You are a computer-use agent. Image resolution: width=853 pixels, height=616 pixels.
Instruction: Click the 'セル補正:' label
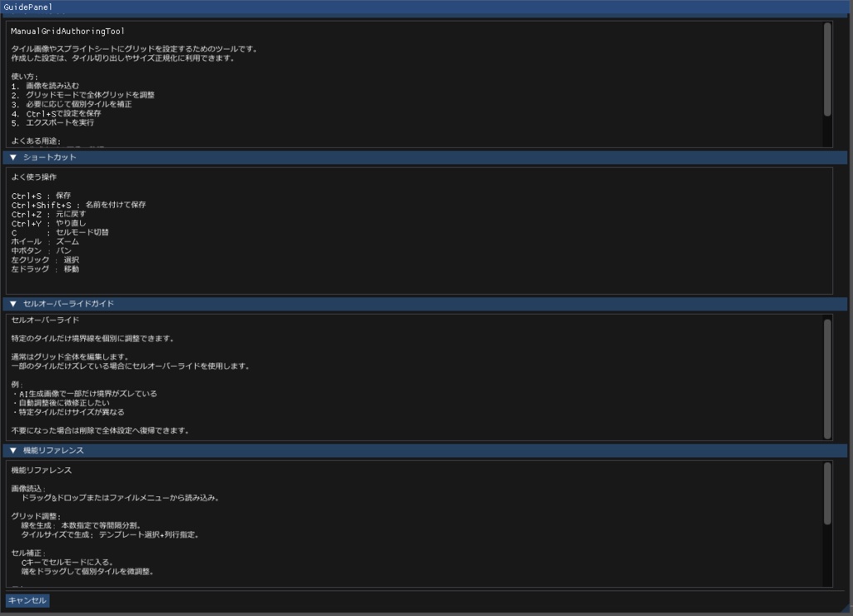28,554
